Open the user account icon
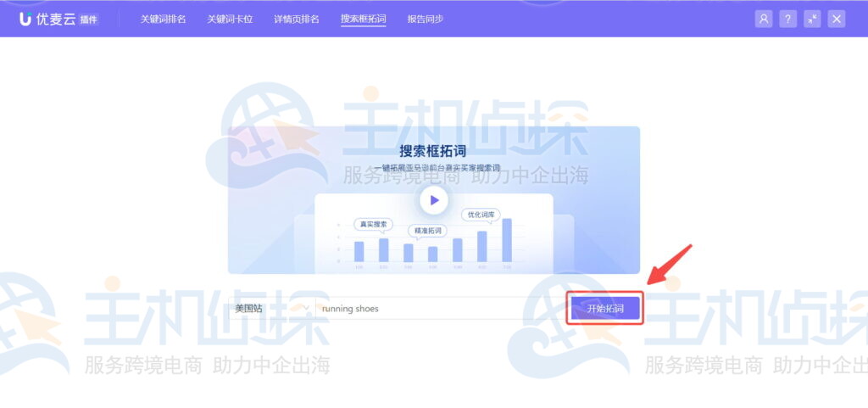This screenshot has height=408, width=868. point(764,20)
